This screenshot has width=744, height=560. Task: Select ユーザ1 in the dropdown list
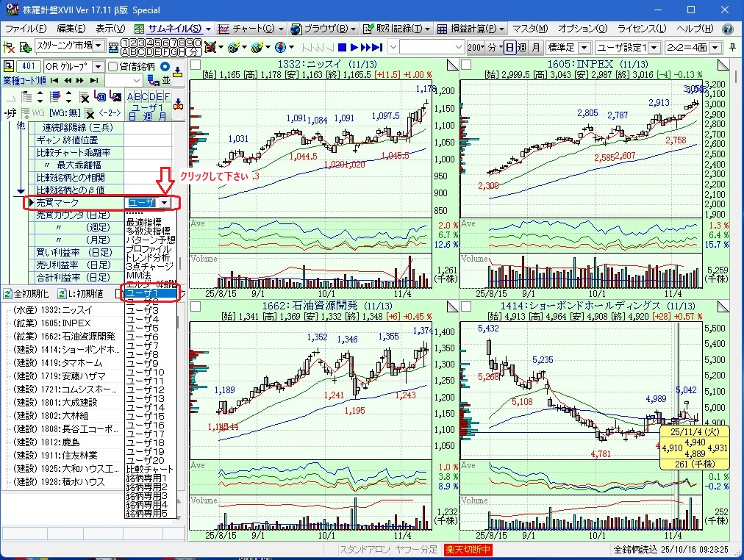click(150, 292)
